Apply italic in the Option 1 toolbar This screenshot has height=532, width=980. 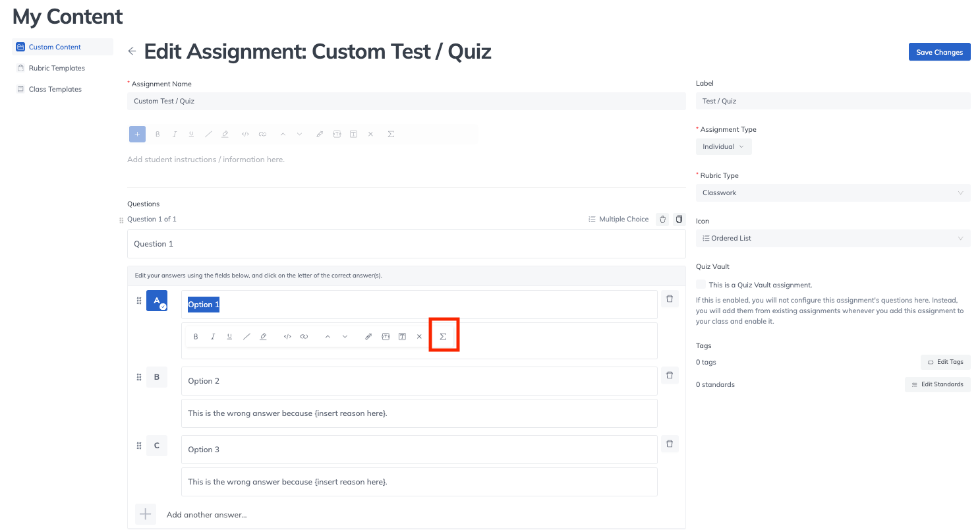tap(213, 336)
